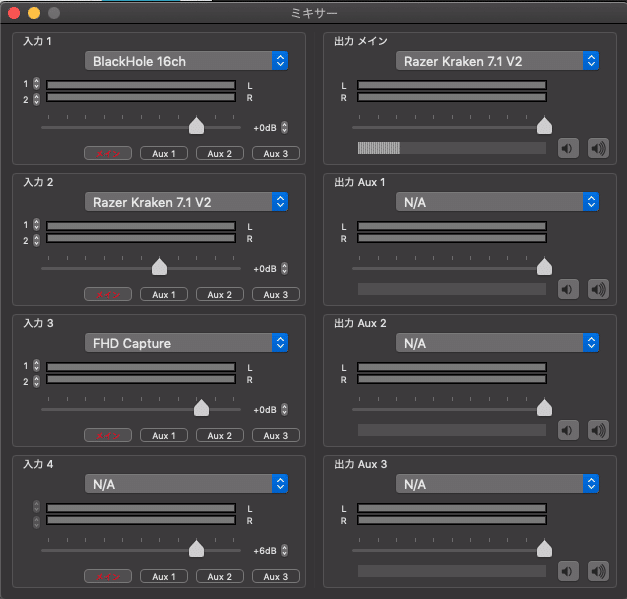Change 入力 1 right channel 2 stepper
Viewport: 627px width, 599px height.
(36, 99)
